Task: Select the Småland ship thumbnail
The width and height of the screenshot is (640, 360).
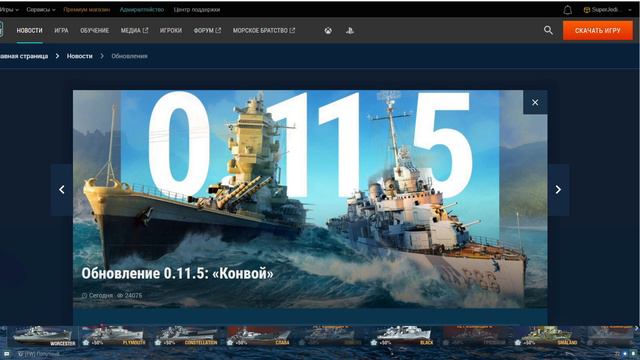Action: 546,336
